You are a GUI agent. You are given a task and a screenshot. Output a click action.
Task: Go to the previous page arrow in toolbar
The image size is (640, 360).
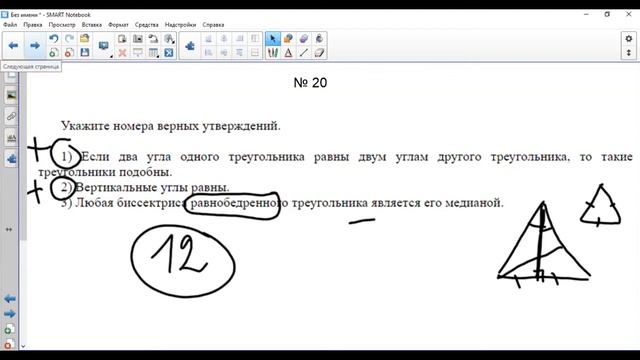point(13,45)
